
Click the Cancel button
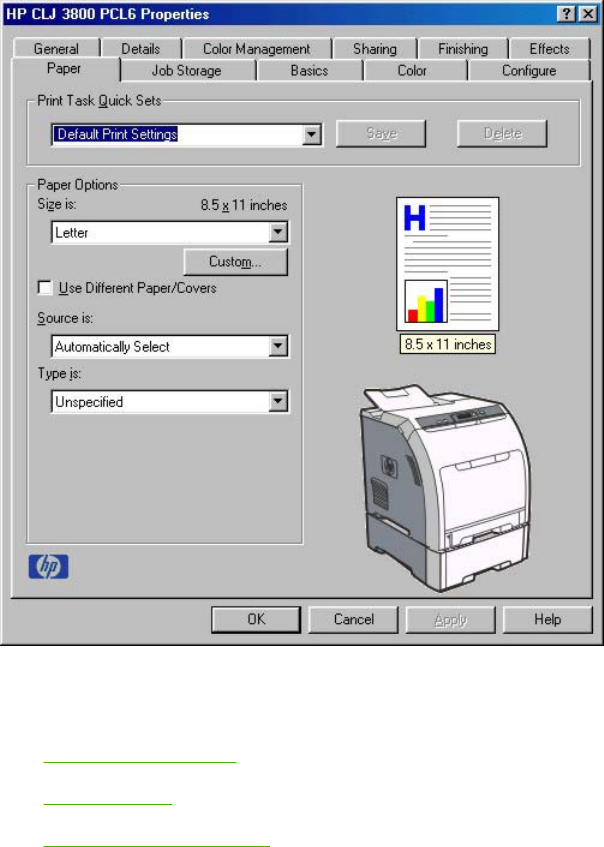pos(353,619)
